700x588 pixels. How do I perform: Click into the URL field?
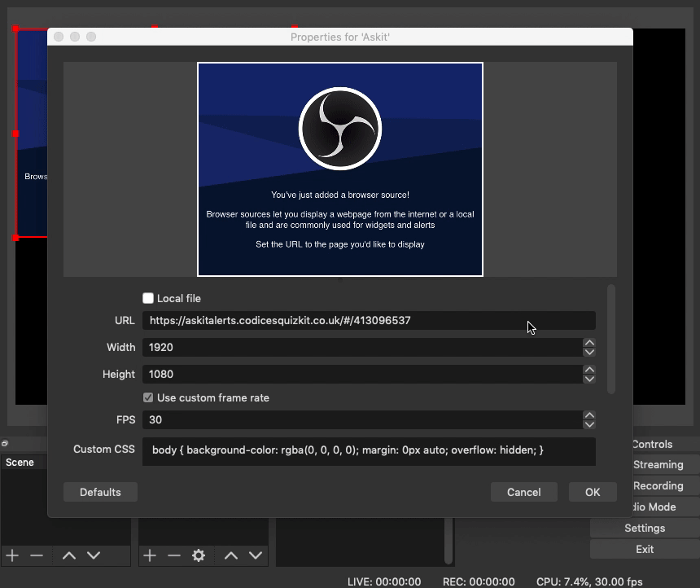point(369,320)
